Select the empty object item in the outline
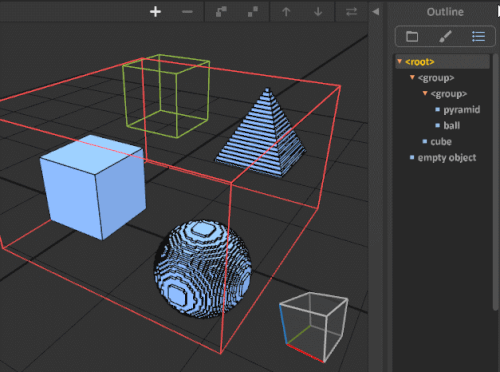This screenshot has height=372, width=500. pyautogui.click(x=447, y=158)
